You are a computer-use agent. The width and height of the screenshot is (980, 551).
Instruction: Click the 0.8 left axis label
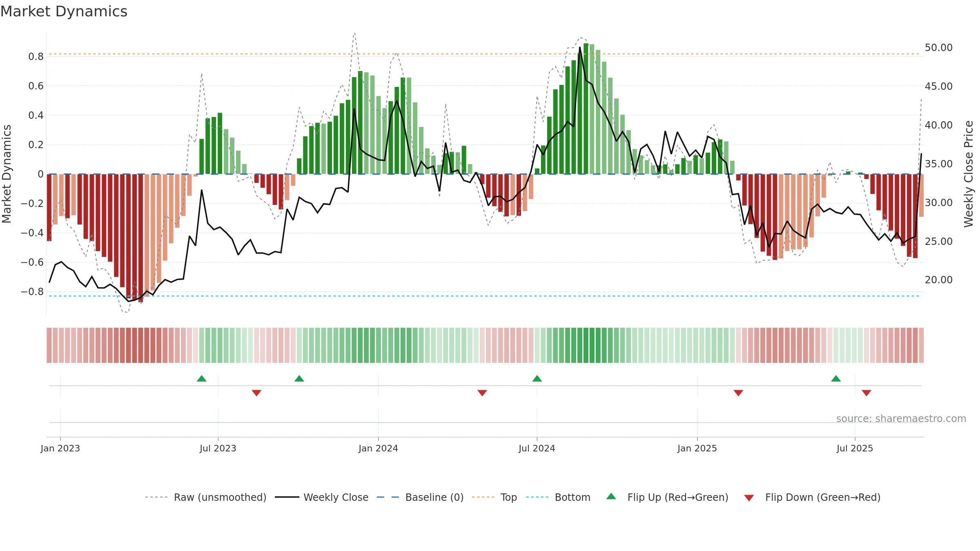tap(36, 57)
